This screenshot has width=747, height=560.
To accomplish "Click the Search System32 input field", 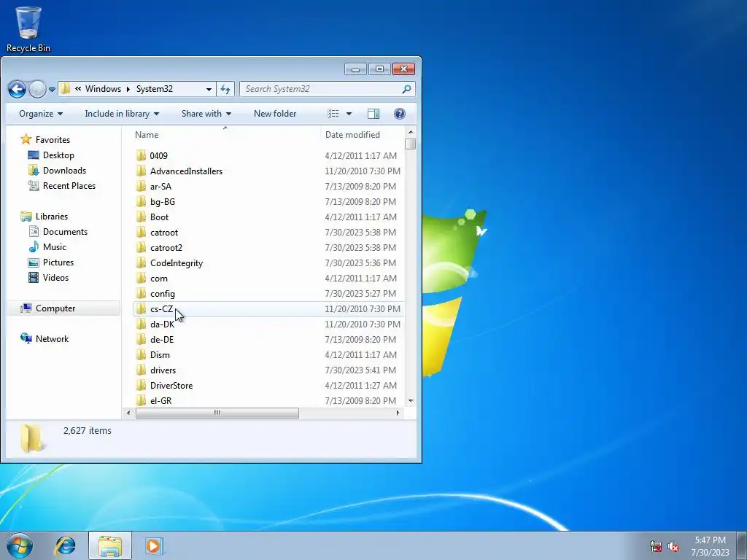I will pyautogui.click(x=322, y=89).
